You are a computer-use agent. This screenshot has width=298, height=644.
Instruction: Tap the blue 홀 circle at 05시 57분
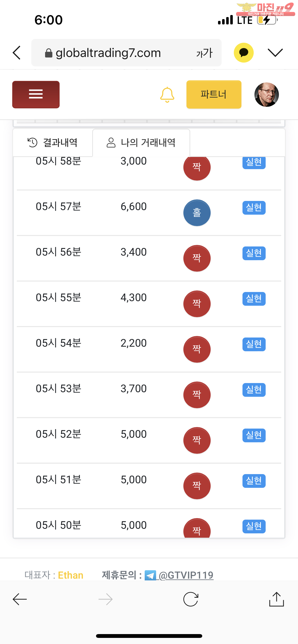[x=197, y=213]
